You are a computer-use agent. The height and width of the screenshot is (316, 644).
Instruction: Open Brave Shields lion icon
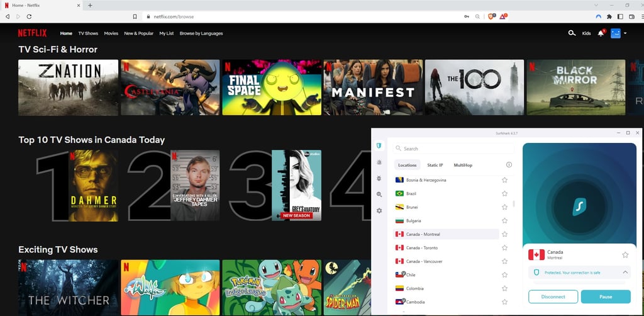point(492,16)
